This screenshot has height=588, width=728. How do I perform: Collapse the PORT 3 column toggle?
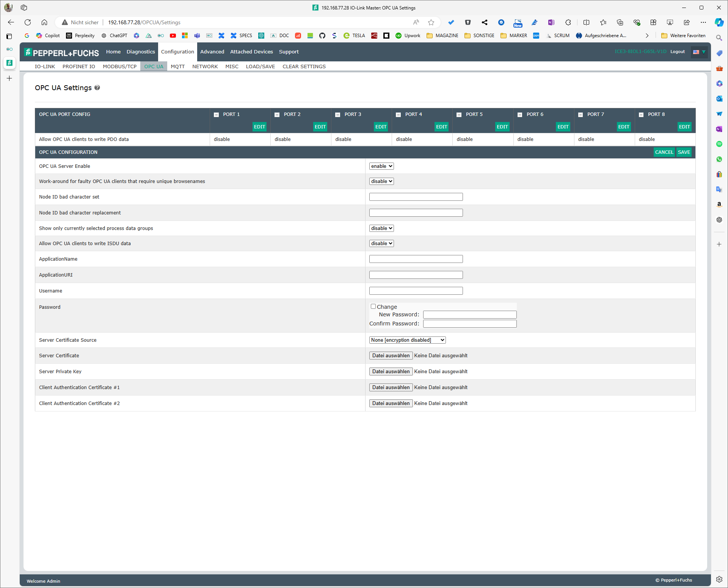(x=338, y=115)
